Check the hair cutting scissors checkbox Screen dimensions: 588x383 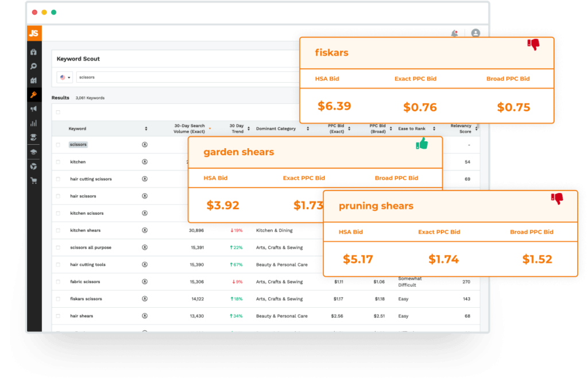coord(58,179)
